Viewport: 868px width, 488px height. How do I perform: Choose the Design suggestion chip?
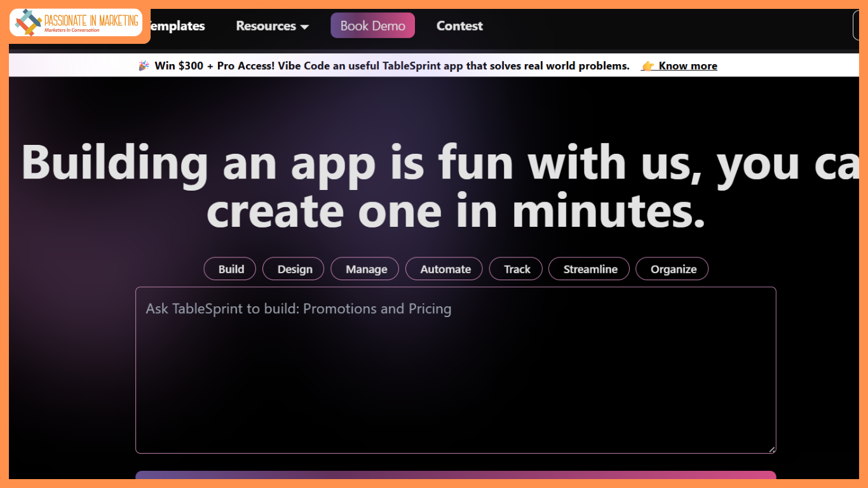pos(295,269)
